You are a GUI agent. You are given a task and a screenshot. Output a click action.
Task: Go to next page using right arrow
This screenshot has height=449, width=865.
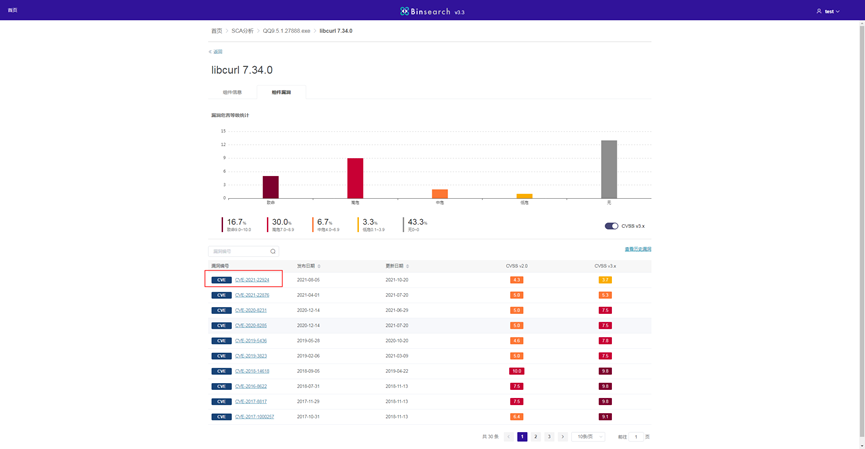[563, 437]
